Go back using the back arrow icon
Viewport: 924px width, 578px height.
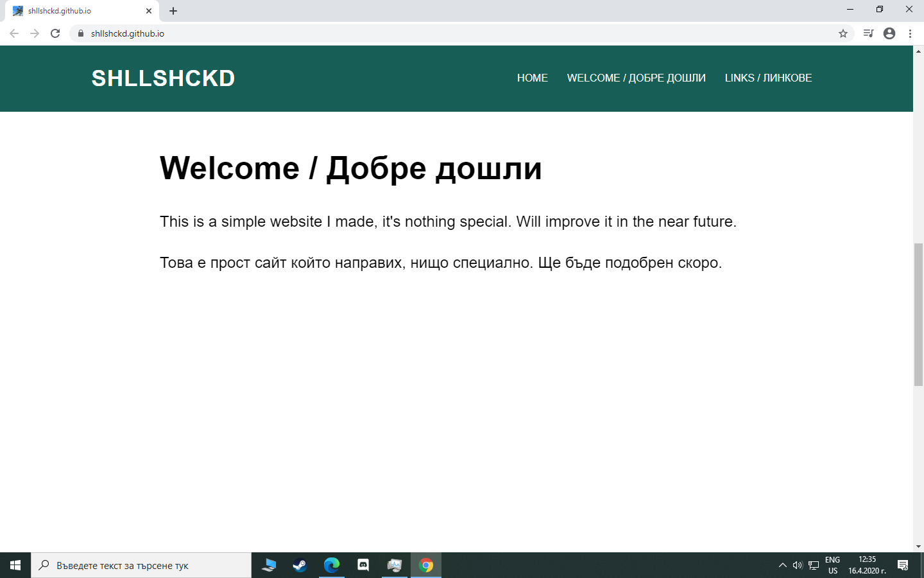13,33
